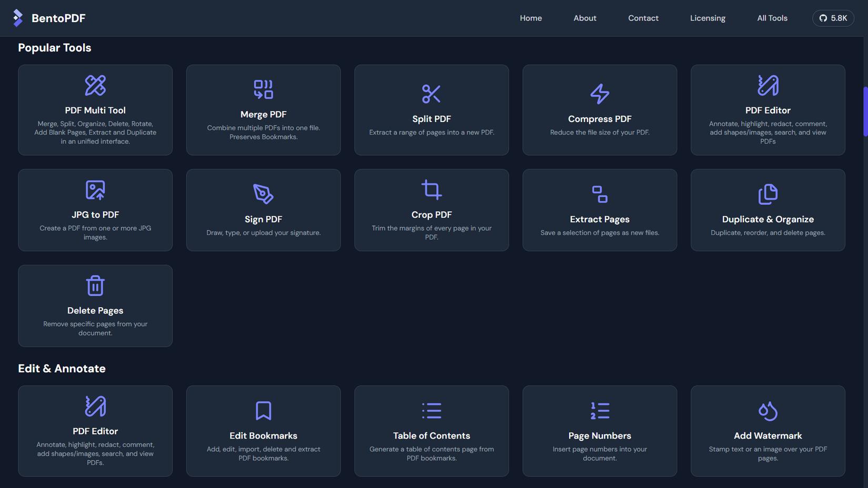Select the Extract Pages card
868x488 pixels.
599,210
